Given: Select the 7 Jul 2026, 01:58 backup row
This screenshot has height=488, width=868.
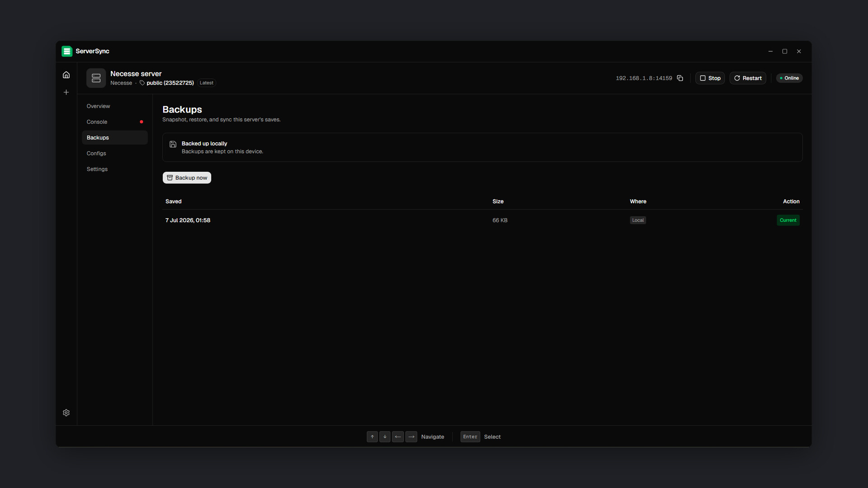Looking at the screenshot, I should point(482,220).
